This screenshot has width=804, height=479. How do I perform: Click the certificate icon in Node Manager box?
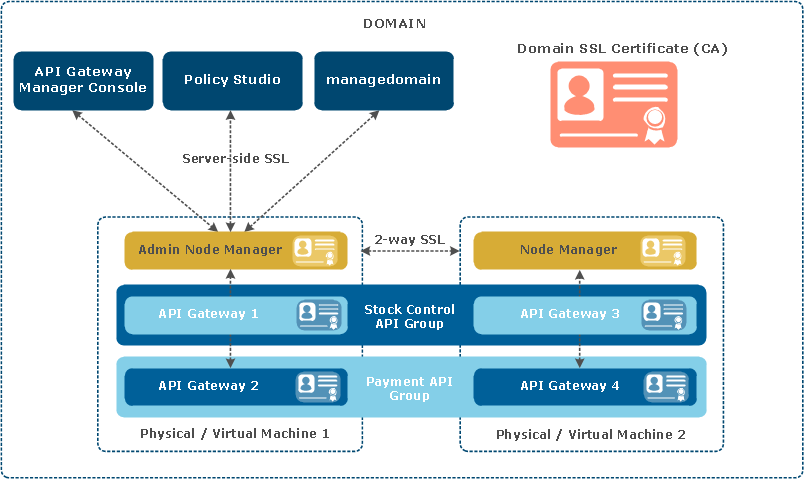coord(663,250)
